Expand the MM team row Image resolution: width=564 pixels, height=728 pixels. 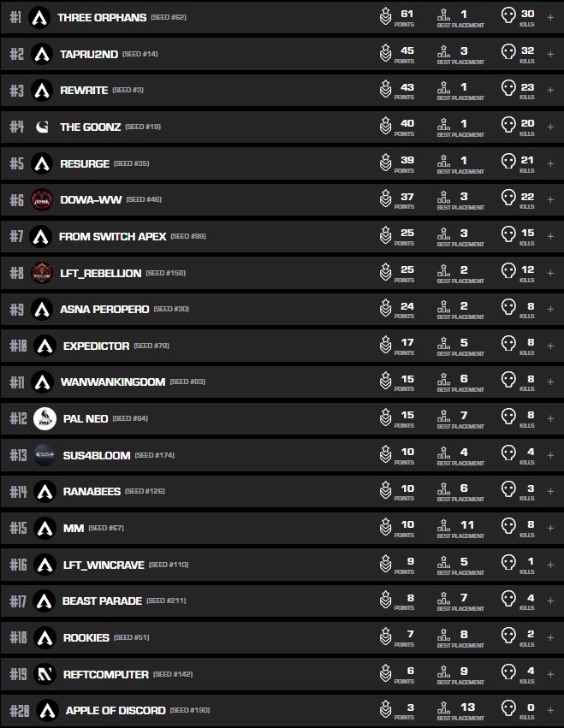pos(550,528)
